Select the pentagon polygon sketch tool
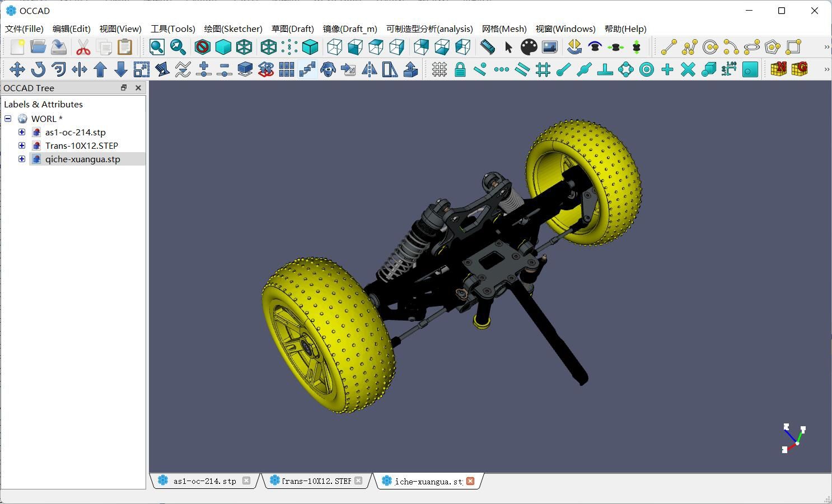832x504 pixels. (x=772, y=47)
